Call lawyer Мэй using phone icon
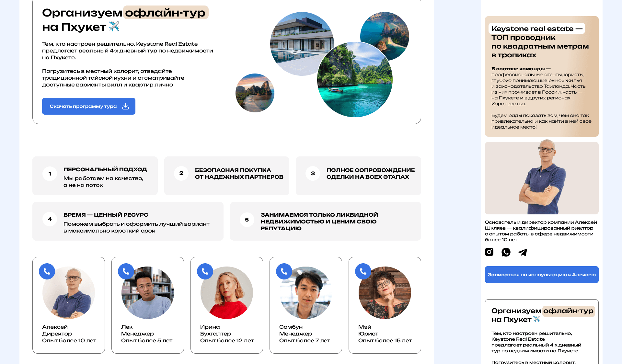Screen dimensions: 622x364 click(363, 271)
